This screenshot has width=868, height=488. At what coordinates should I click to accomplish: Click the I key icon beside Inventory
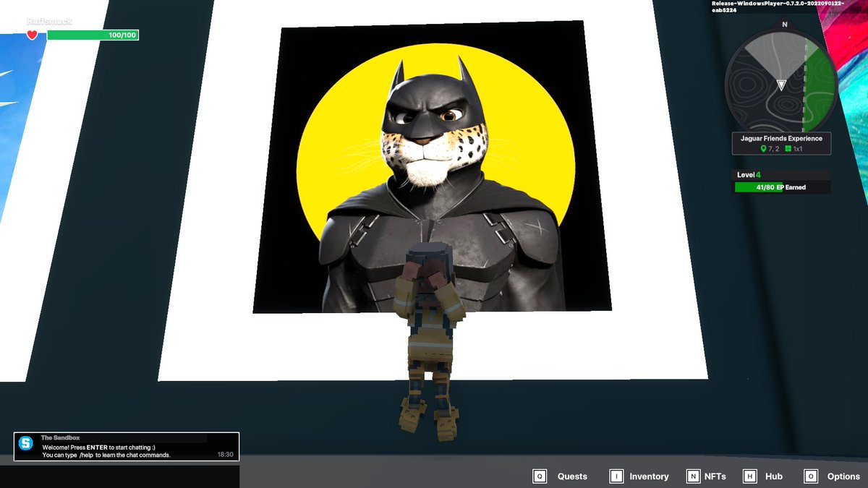coord(616,476)
